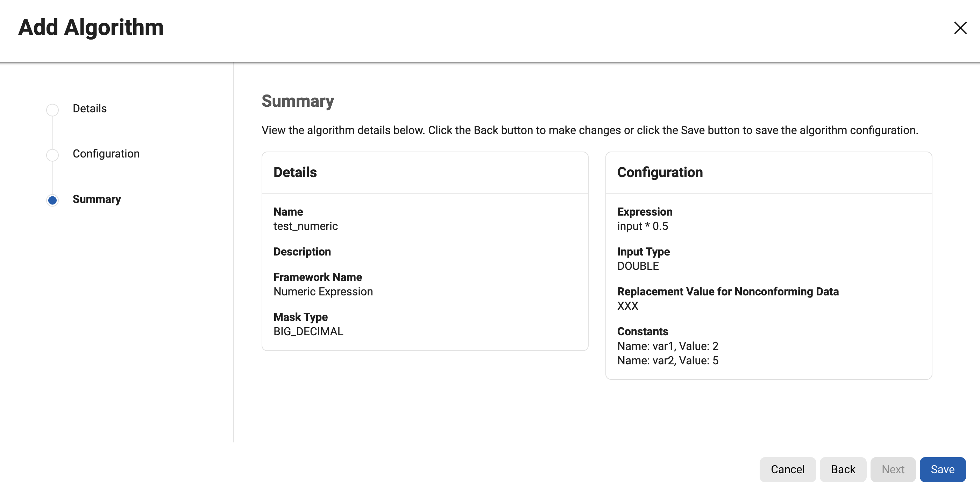Image resolution: width=980 pixels, height=490 pixels.
Task: Click the DOUBLE input type value
Action: [x=638, y=266]
